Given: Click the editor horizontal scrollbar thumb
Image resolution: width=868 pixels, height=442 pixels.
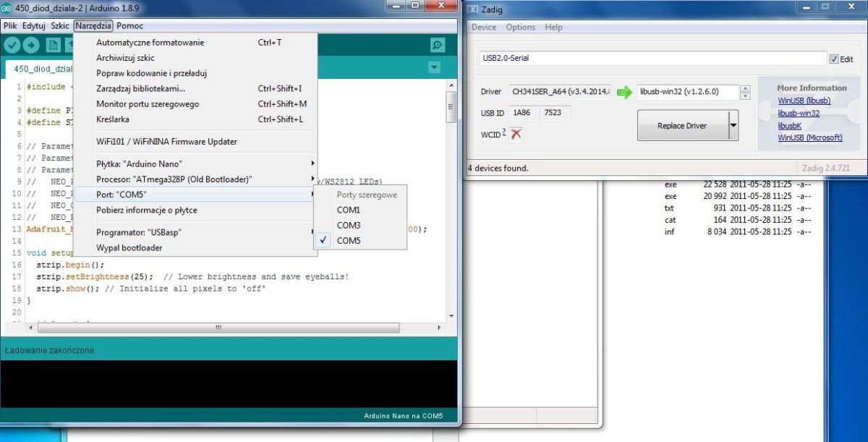Looking at the screenshot, I should click(217, 328).
